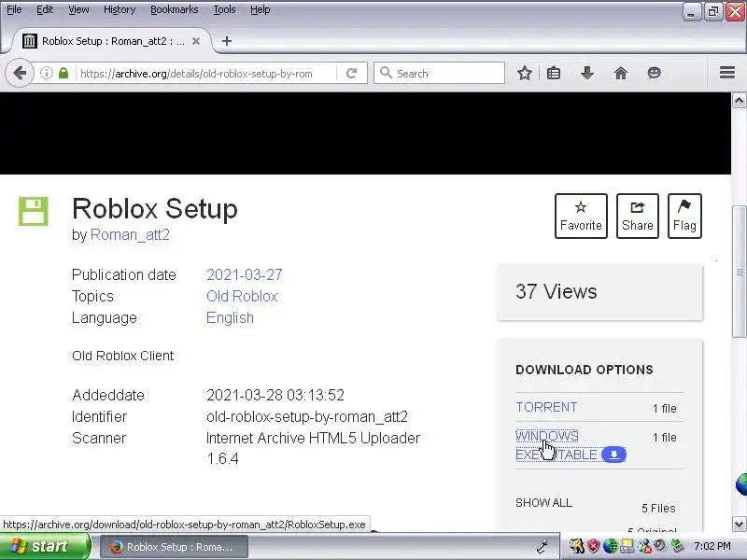This screenshot has height=560, width=747.
Task: Open the Tools menu
Action: click(224, 9)
